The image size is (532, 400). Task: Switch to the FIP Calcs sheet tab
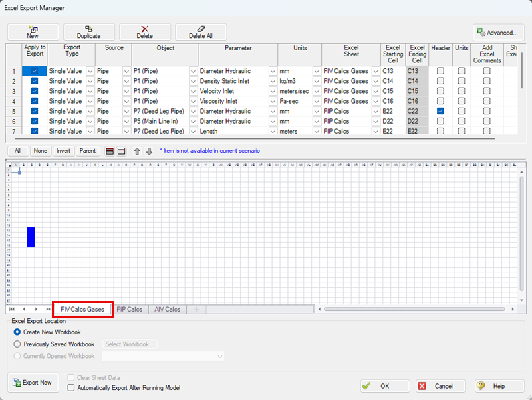[x=130, y=310]
